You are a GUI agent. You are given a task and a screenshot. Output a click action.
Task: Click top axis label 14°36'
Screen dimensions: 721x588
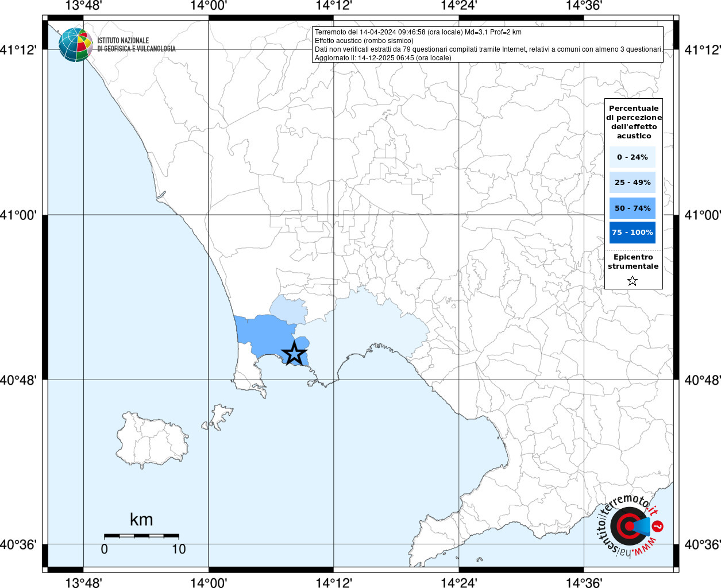tap(584, 6)
